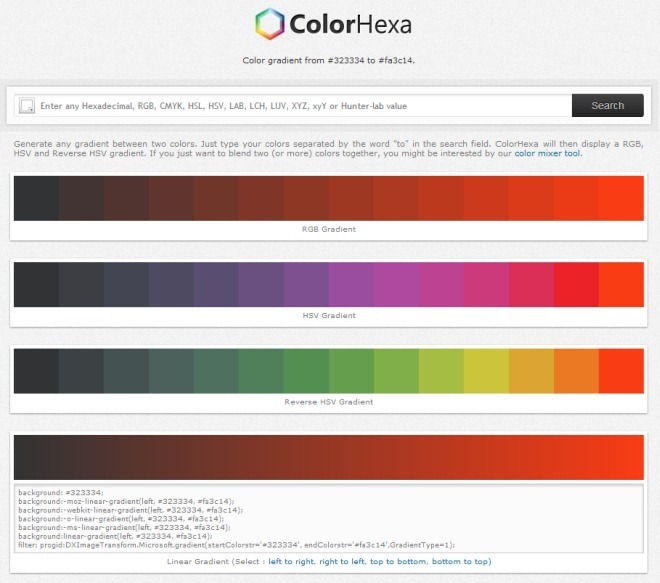The height and width of the screenshot is (583, 660).
Task: Click the unprefixed 'background:linear-gradient' code line
Action: point(115,536)
